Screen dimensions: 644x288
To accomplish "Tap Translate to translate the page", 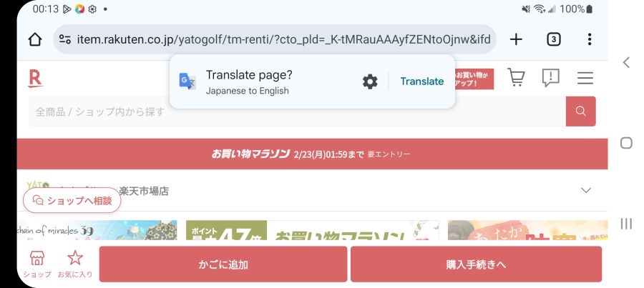I will tap(421, 81).
